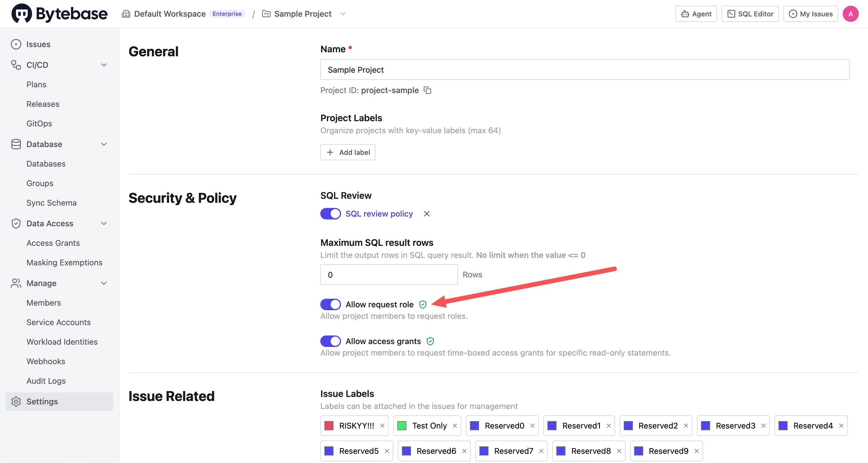Select Settings in the sidebar
This screenshot has height=463, width=868.
pyautogui.click(x=59, y=401)
